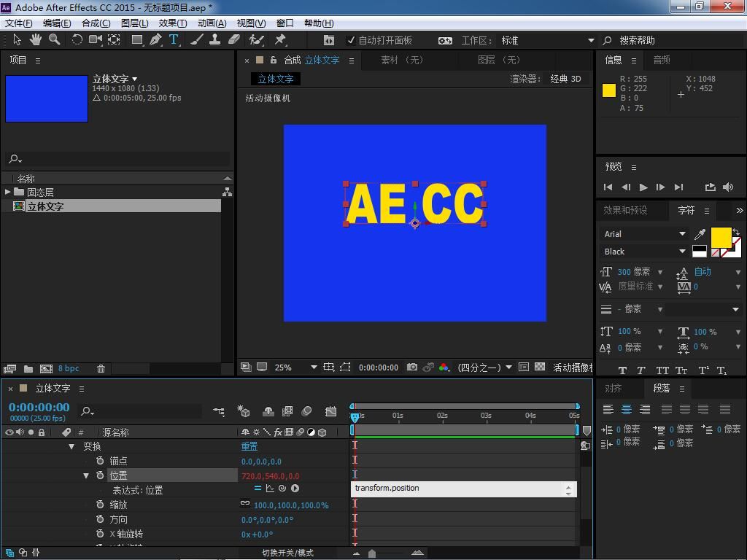Select the Selection arrow tool
Screen dimensions: 747x560
(18, 40)
